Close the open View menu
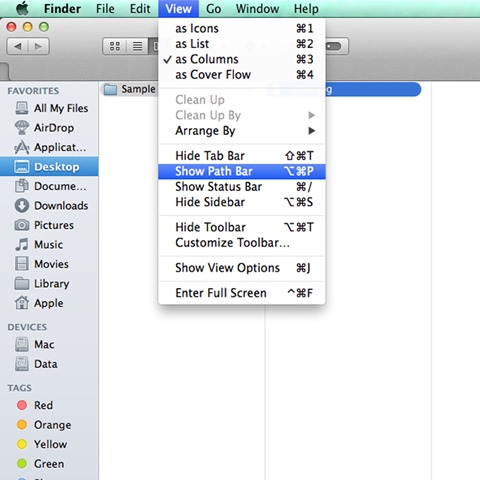The image size is (480, 480). pyautogui.click(x=178, y=8)
